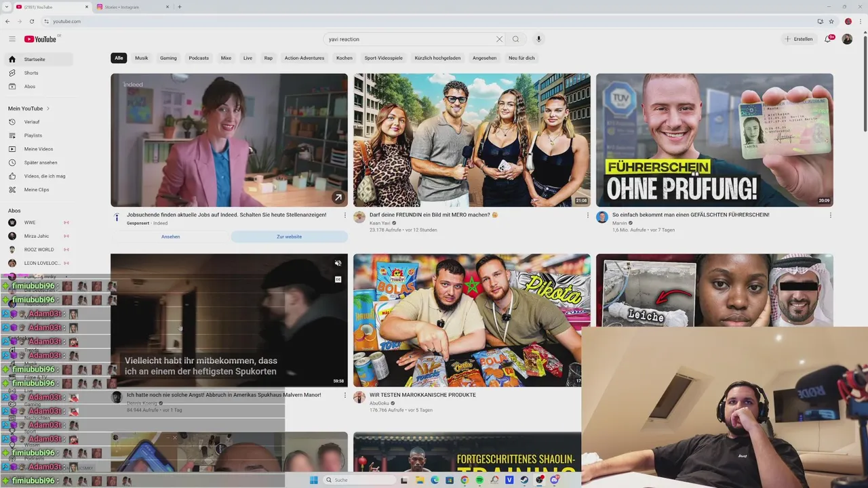Go back in the browser
Viewport: 868px width, 488px height.
point(7,21)
